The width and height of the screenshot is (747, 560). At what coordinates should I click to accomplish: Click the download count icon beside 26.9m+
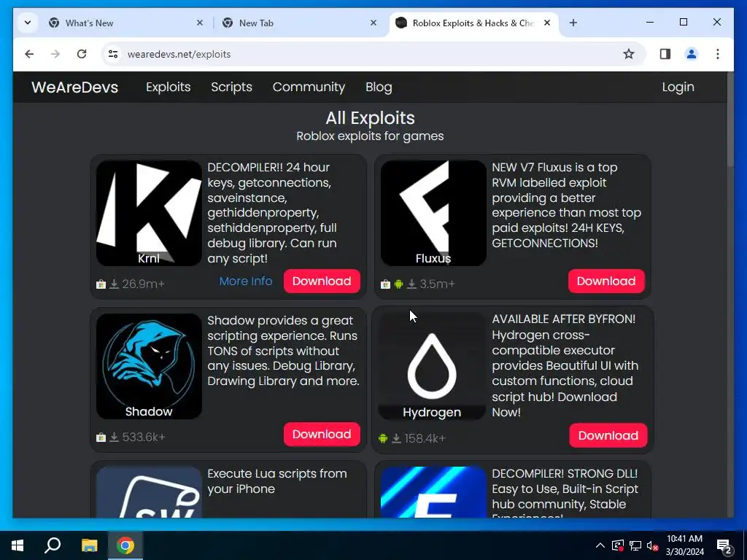click(115, 284)
